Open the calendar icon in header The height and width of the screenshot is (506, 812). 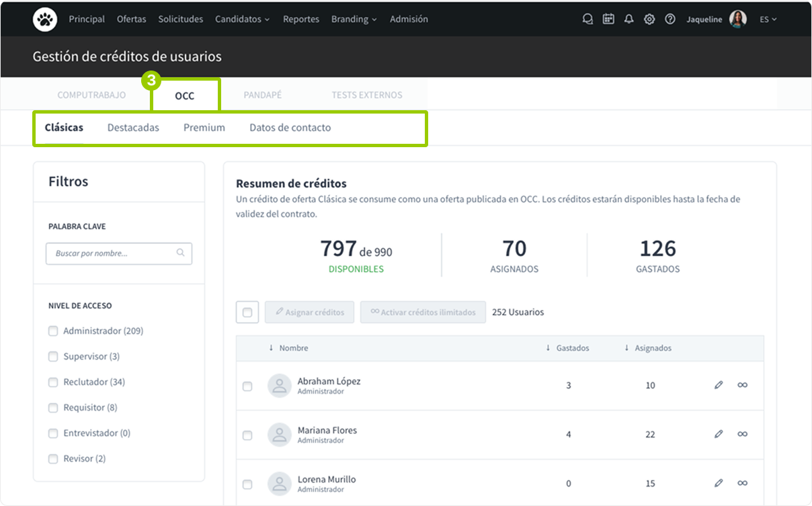[x=608, y=19]
